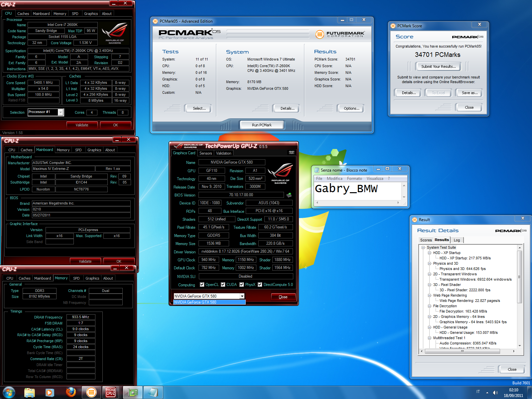
Task: Switch to GPU-Z taskbar icon
Action: click(x=133, y=393)
